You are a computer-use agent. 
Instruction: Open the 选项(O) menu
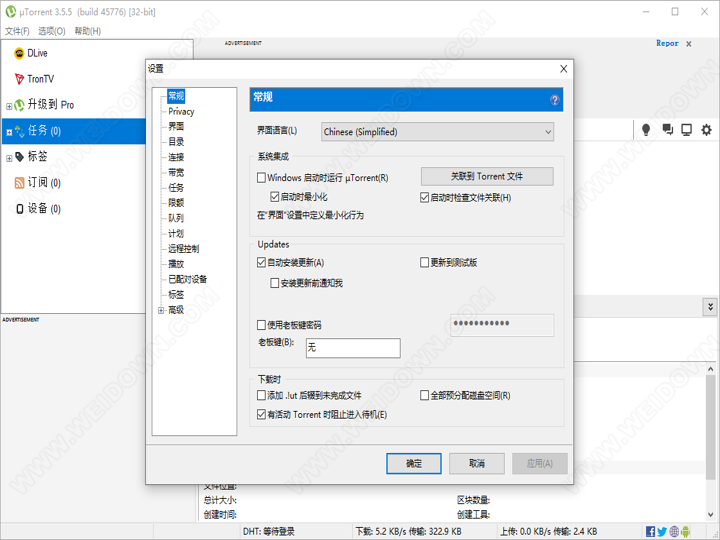pyautogui.click(x=52, y=31)
